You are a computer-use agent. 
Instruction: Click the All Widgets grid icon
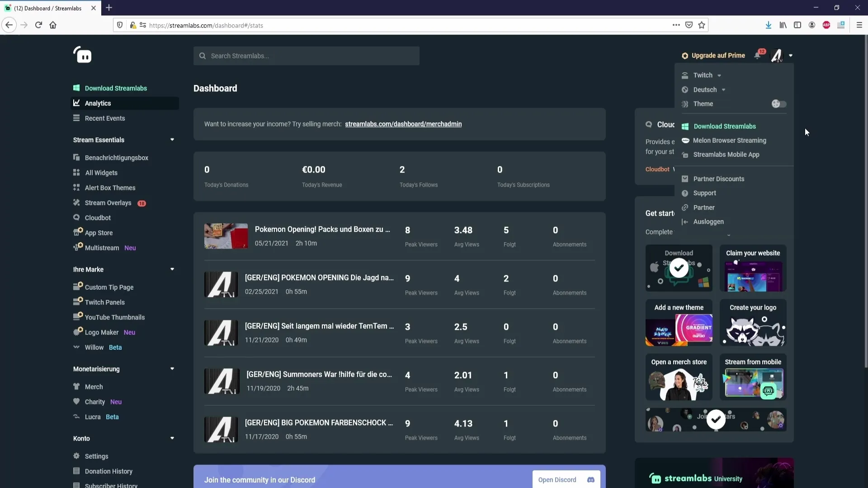coord(76,173)
